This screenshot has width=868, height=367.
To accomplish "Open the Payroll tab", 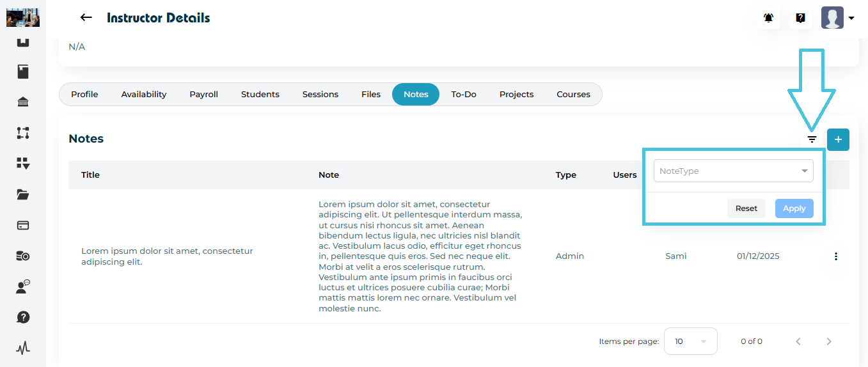I will click(203, 95).
